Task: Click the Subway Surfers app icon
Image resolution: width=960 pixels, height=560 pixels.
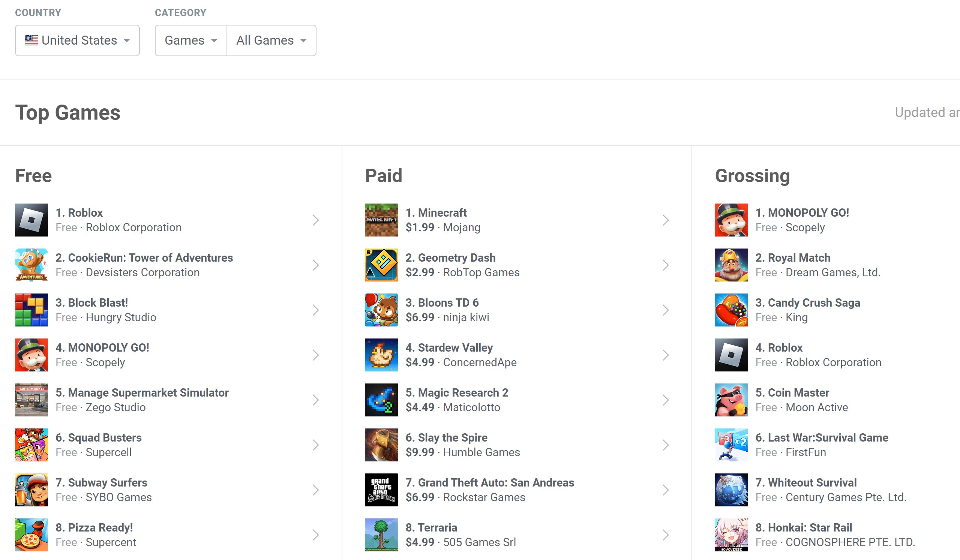Action: (31, 490)
